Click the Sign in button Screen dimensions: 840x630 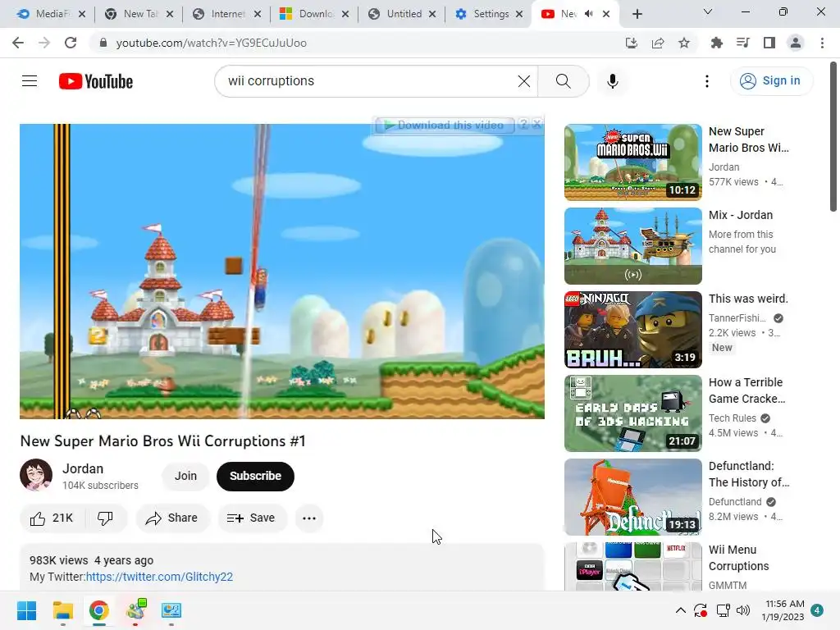tap(771, 81)
